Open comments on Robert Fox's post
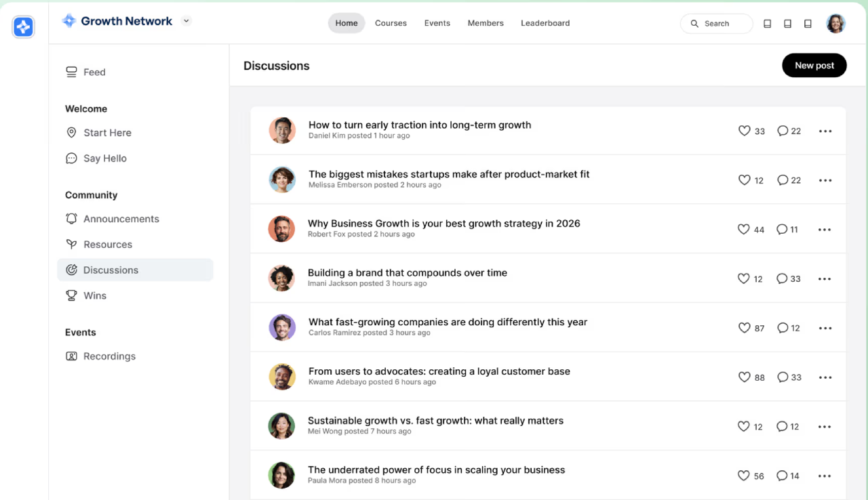The width and height of the screenshot is (868, 500). click(x=782, y=230)
